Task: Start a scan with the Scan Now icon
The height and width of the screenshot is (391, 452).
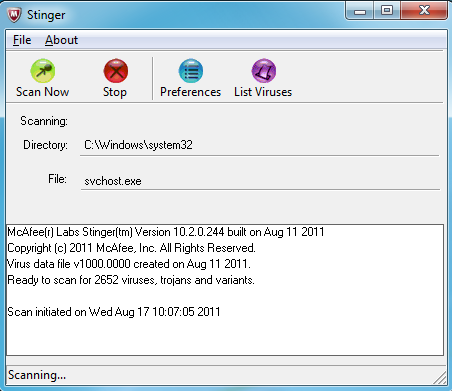Action: coord(43,71)
